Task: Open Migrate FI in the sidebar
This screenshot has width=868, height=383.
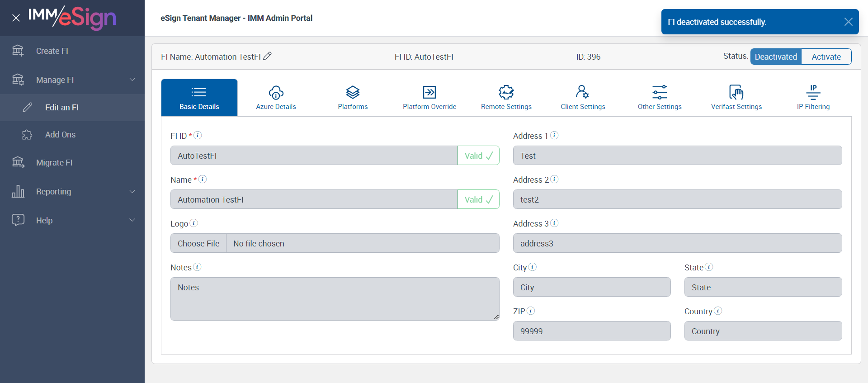Action: tap(72, 162)
